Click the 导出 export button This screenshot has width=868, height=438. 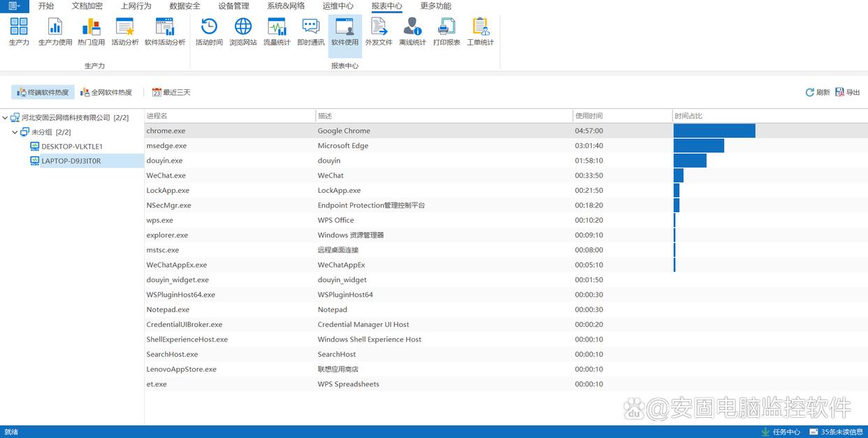pos(848,92)
